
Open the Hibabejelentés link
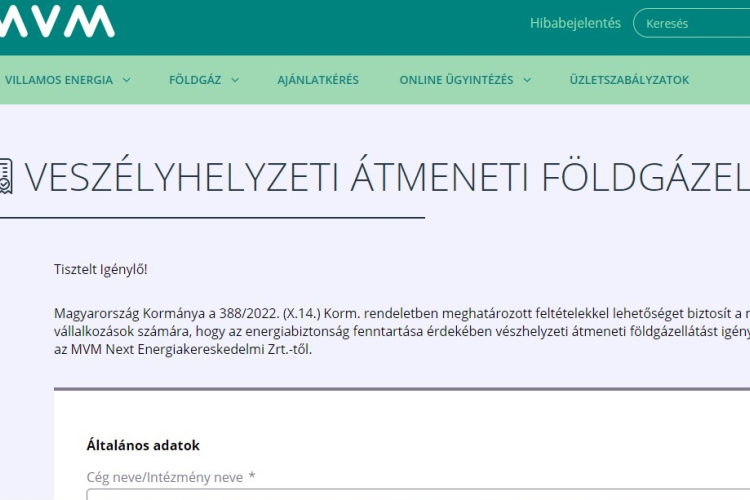click(574, 23)
